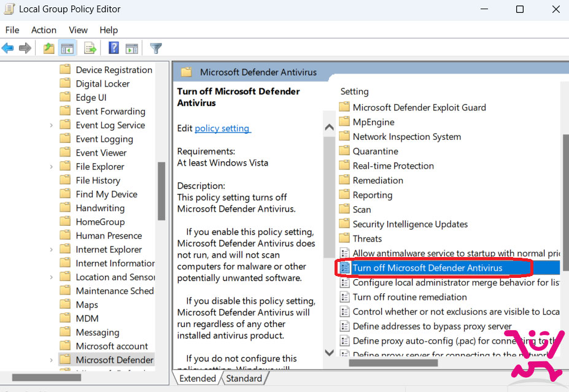Select Event Viewer in the tree
Viewport: 569px width, 392px height.
pyautogui.click(x=101, y=153)
